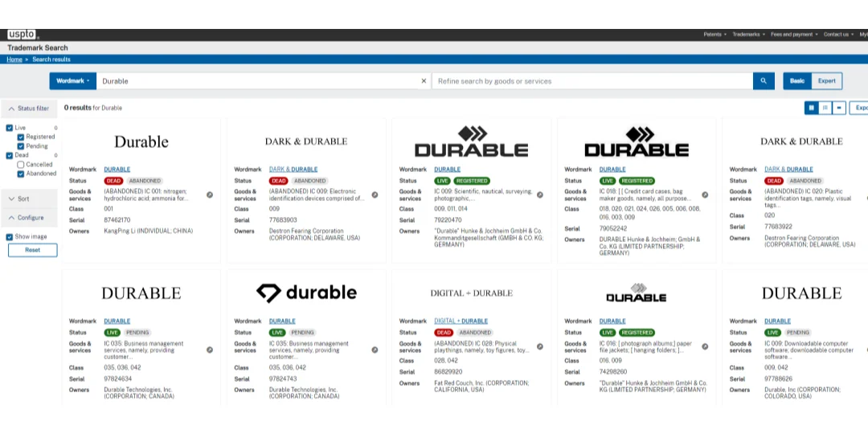Viewport: 868px width, 434px height.
Task: Click the PENDING badge for serial 97824634
Action: (137, 333)
